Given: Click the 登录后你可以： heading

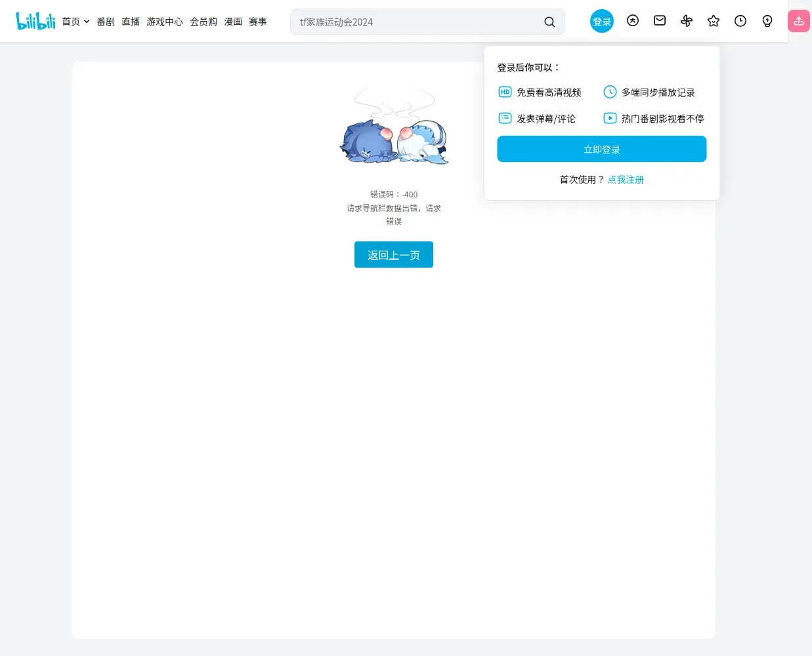Looking at the screenshot, I should [x=529, y=68].
